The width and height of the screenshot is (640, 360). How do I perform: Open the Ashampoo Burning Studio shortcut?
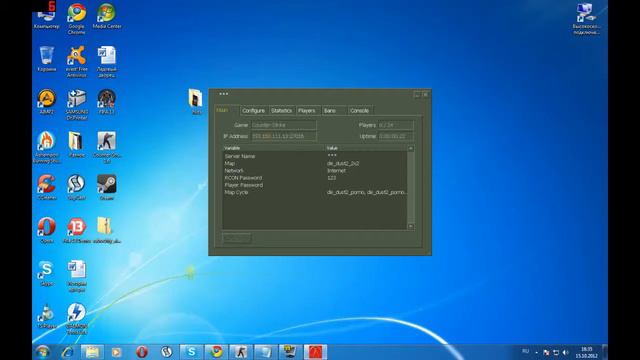click(x=47, y=147)
